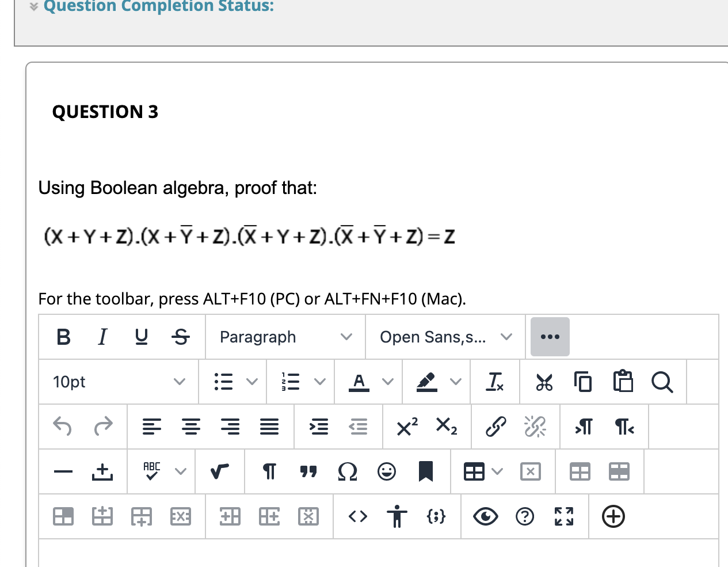
Task: Insert a math equation with square root icon
Action: (219, 471)
